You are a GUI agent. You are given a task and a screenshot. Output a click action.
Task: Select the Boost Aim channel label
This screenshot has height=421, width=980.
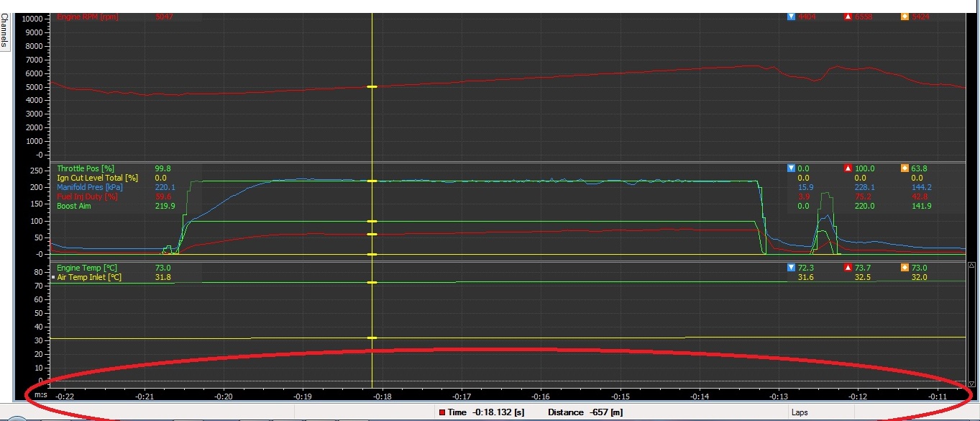[x=75, y=206]
